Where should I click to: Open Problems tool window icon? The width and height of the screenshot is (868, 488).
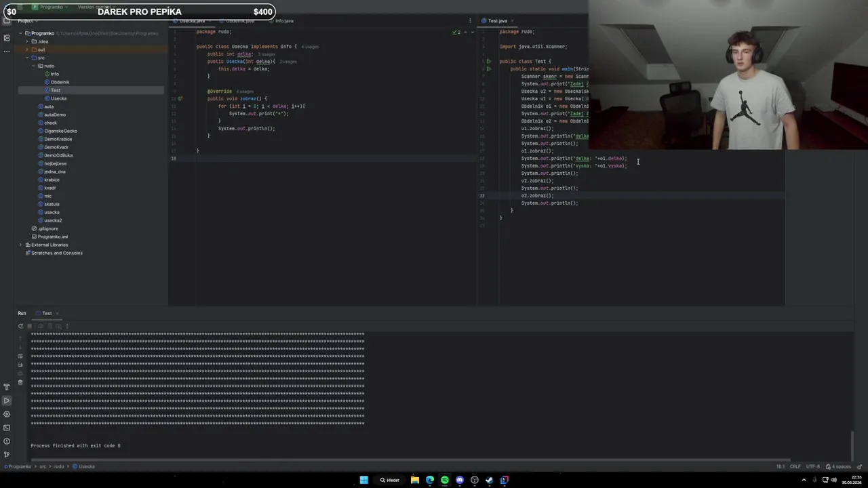[x=7, y=441]
